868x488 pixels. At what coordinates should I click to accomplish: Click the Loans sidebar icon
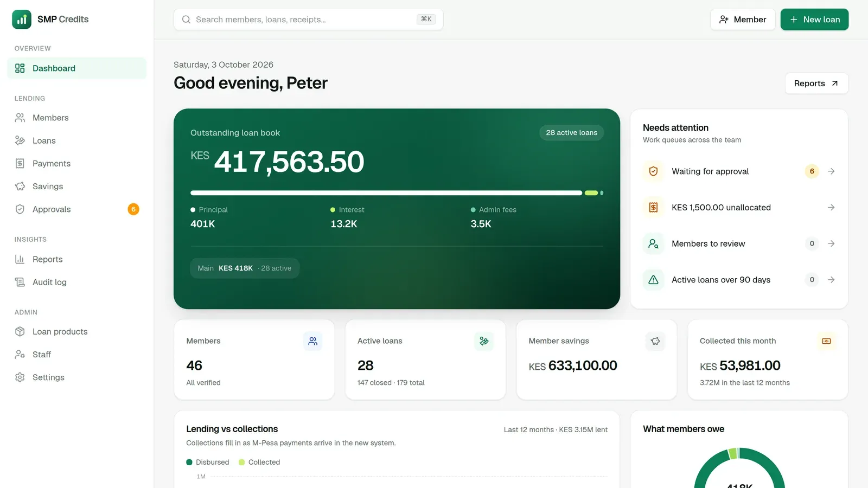point(20,140)
